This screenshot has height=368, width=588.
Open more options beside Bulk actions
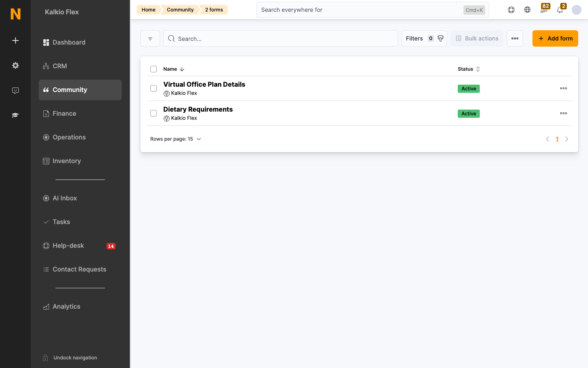pyautogui.click(x=515, y=38)
